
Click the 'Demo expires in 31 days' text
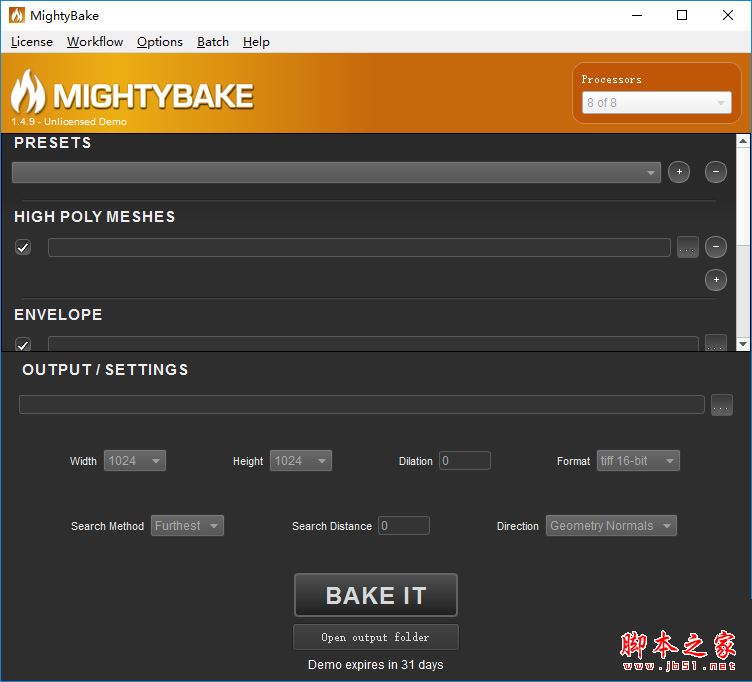point(376,665)
